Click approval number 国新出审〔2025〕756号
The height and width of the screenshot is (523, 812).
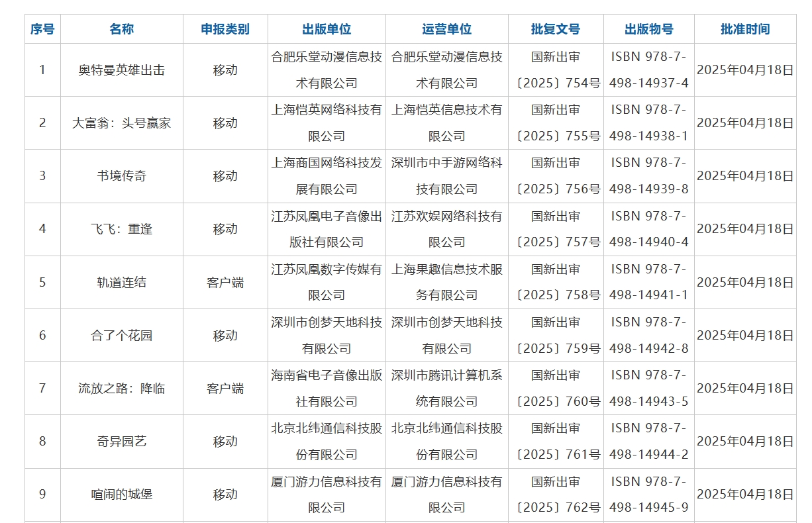[x=556, y=176]
